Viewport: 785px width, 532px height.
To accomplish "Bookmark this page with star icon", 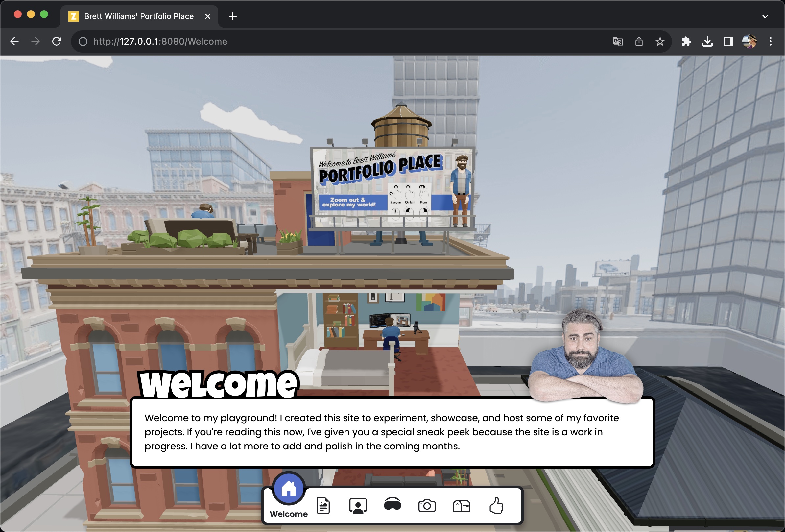I will (660, 41).
